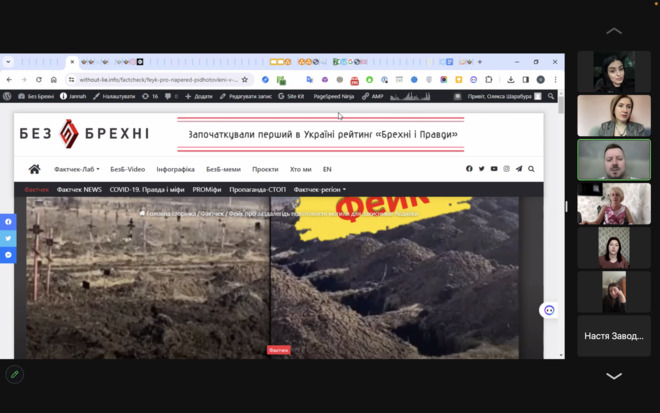Open the site's YouTube channel icon
The image size is (660, 413).
[x=494, y=169]
